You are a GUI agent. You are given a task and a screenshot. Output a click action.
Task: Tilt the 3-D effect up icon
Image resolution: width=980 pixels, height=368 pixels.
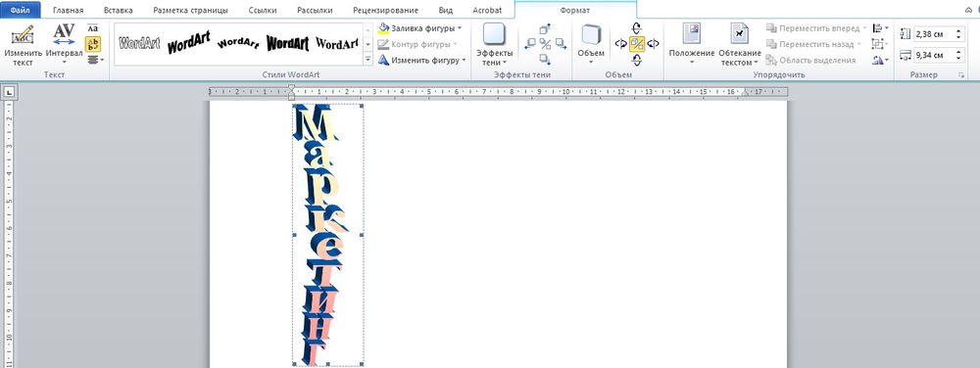coord(637,28)
